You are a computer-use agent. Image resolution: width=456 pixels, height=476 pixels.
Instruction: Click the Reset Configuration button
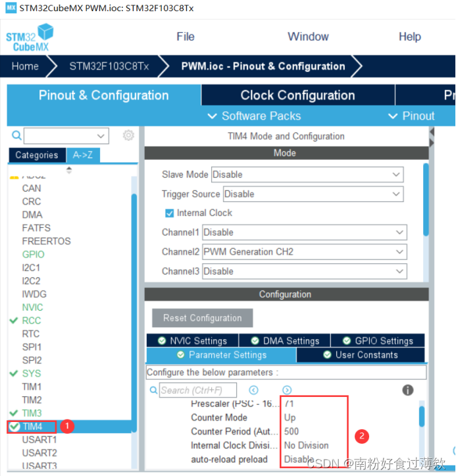[203, 318]
